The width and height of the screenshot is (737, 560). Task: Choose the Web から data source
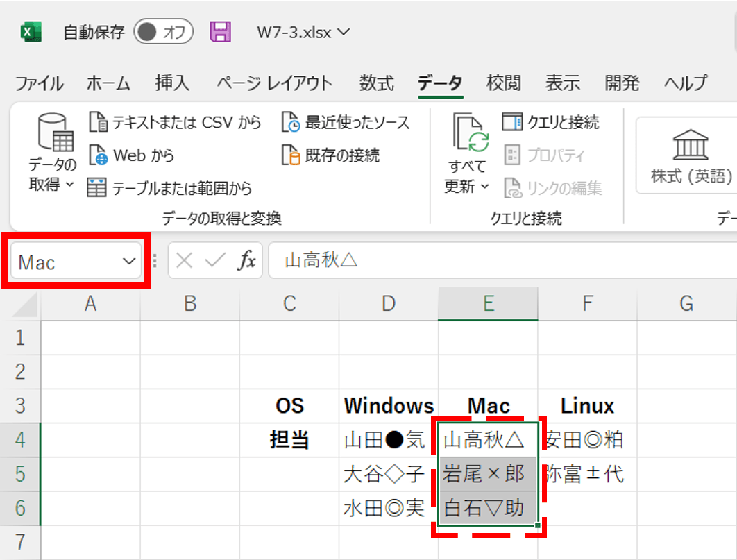tap(132, 155)
